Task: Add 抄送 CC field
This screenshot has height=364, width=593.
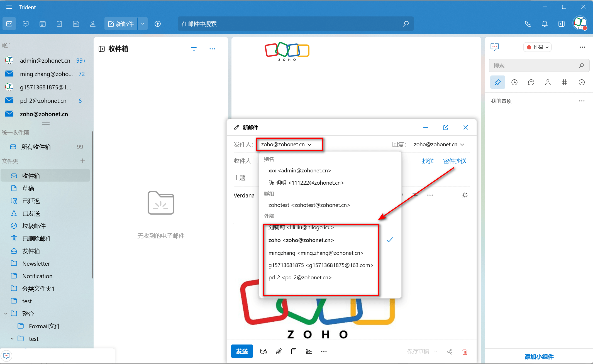Action: [x=428, y=161]
